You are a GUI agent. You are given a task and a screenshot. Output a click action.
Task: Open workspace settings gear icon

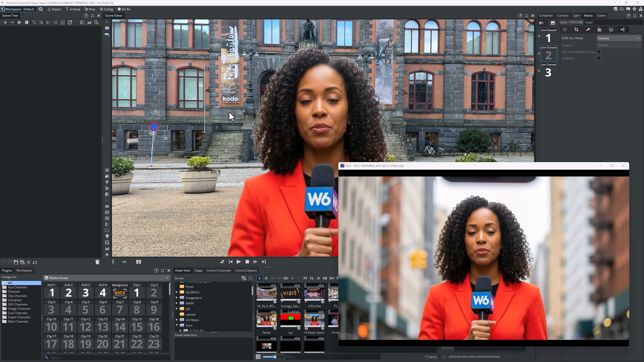pyautogui.click(x=41, y=9)
